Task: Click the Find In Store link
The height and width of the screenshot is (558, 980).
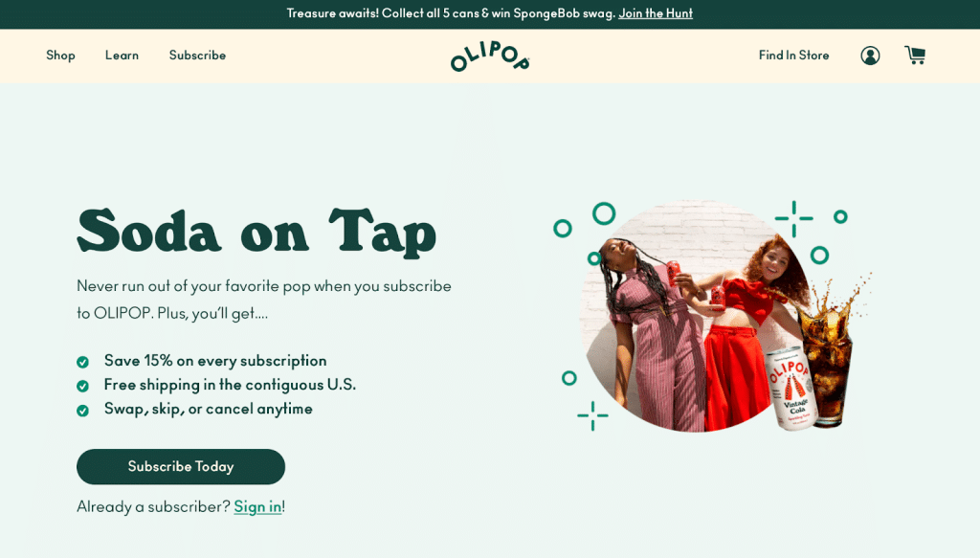Action: click(793, 55)
